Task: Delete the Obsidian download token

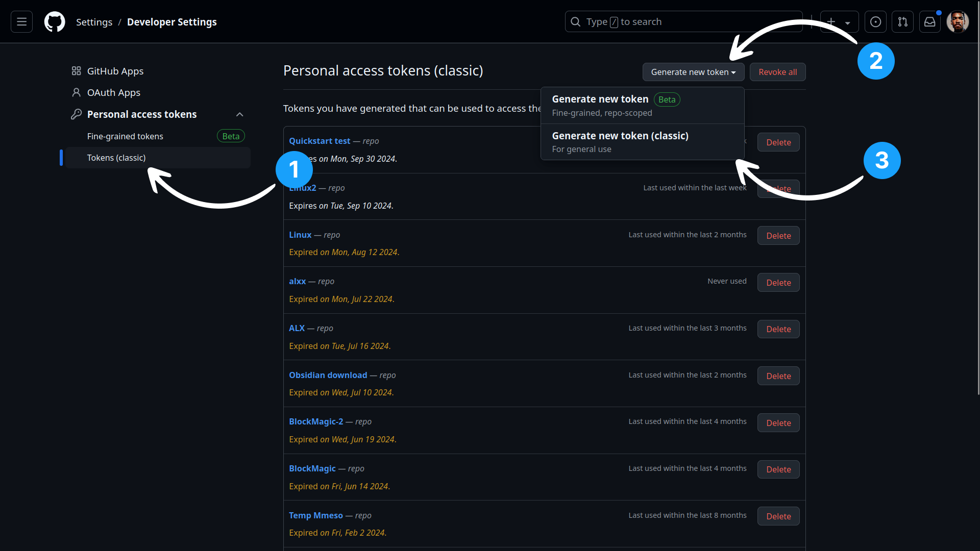Action: [x=778, y=376]
